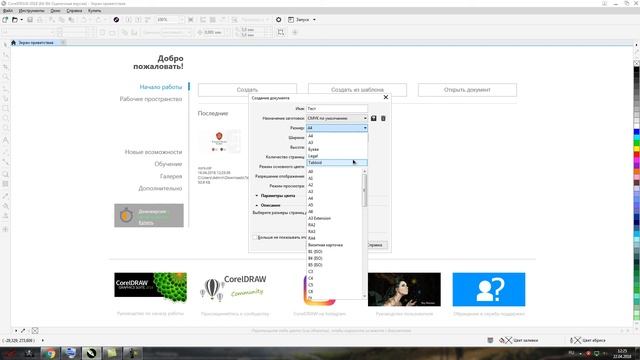Open the dropdown arrow next to Open icon

click(21, 20)
